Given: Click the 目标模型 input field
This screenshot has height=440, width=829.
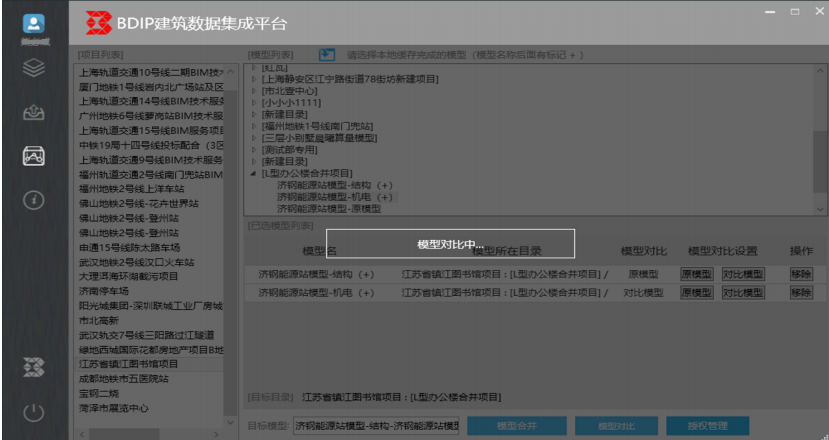Looking at the screenshot, I should 376,426.
